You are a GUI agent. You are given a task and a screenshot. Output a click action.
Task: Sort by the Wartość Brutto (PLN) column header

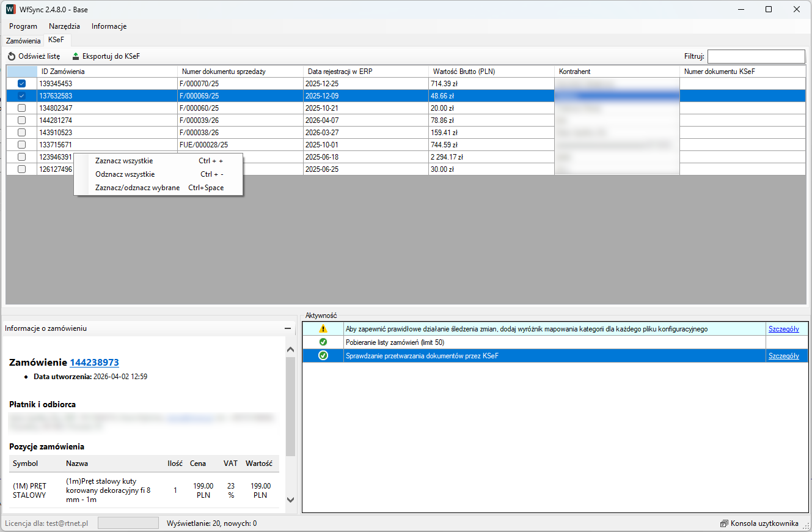pos(463,72)
